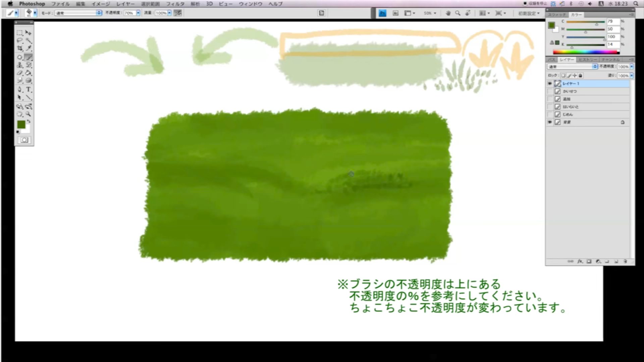This screenshot has width=644, height=362.
Task: Switch to the ヒストリー tab
Action: (588, 59)
